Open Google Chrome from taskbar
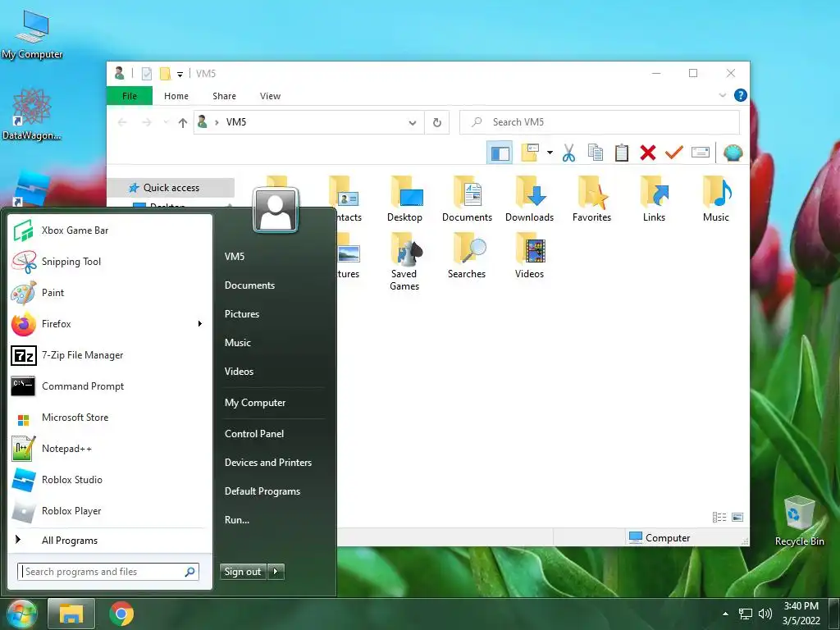Screen dimensions: 840x630 click(121, 614)
